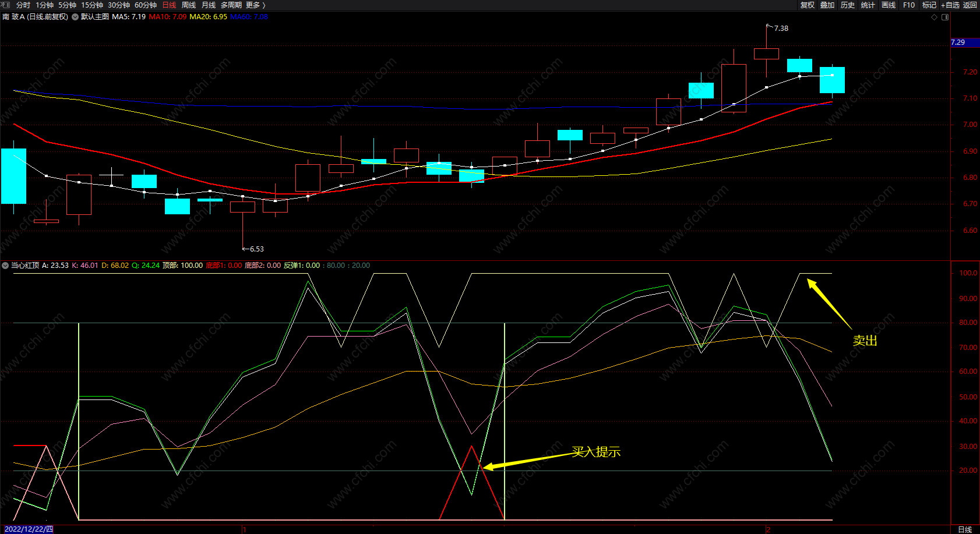
Task: Click the 6.53 low price label
Action: (257, 249)
